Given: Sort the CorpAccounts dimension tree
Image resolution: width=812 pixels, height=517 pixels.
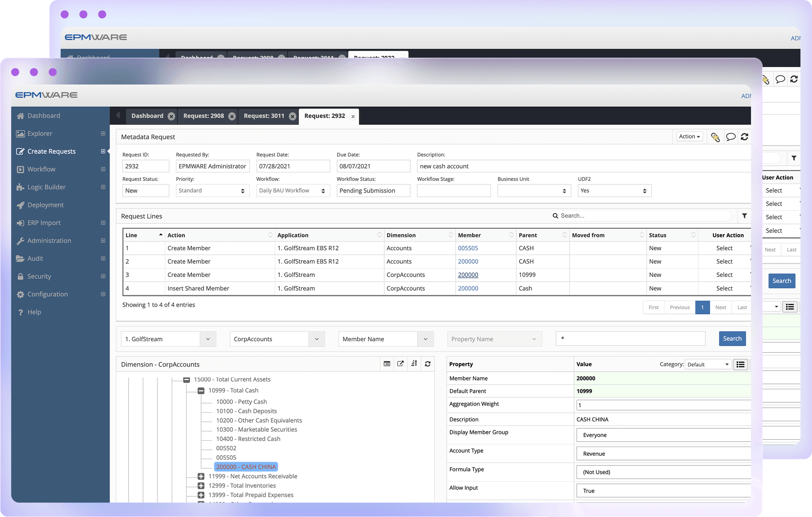Looking at the screenshot, I should (x=414, y=364).
